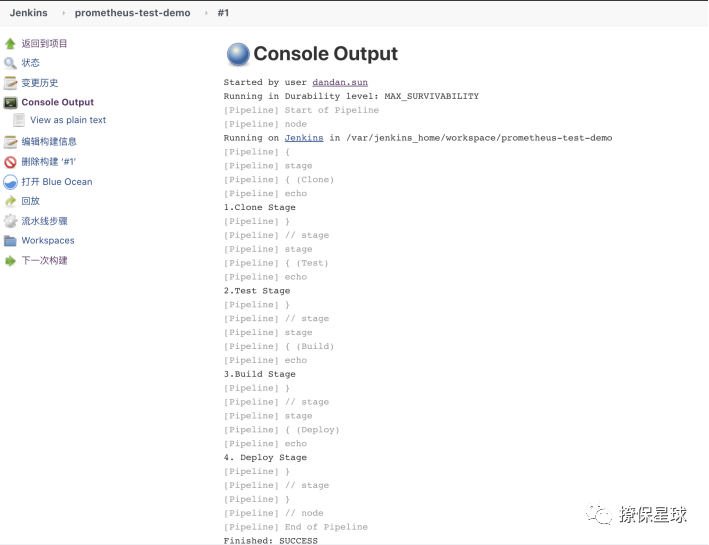
Task: Open the Jenkins node link in console
Action: 304,138
